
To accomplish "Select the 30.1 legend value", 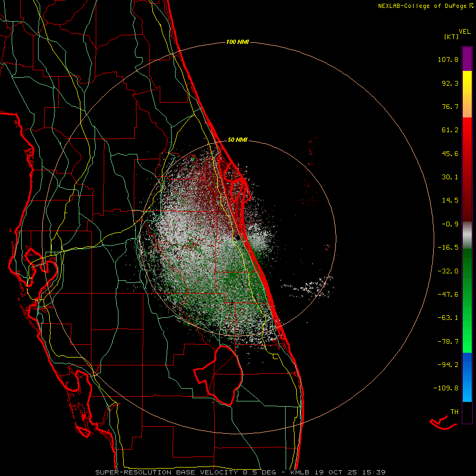I will pos(450,177).
